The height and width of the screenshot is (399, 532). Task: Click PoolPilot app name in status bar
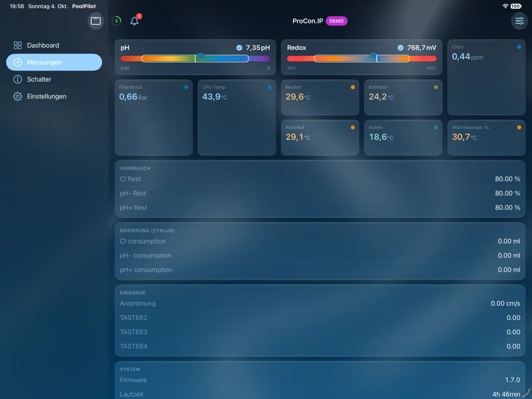point(84,7)
